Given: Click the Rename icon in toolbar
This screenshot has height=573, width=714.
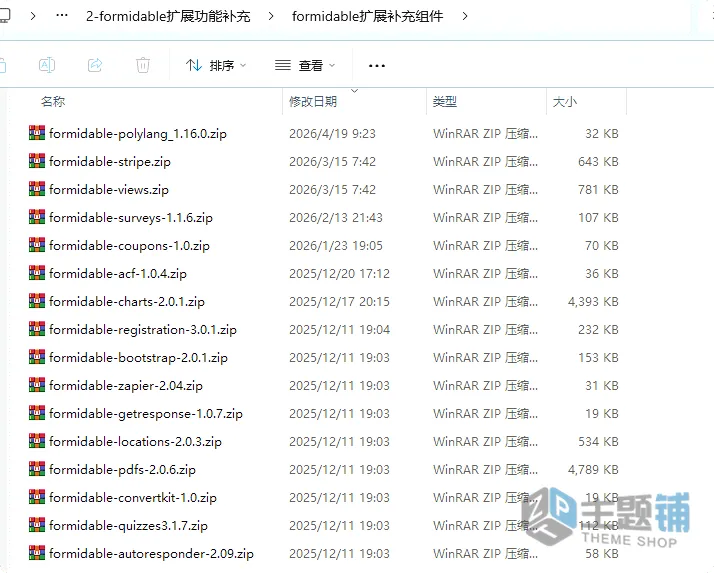Looking at the screenshot, I should [x=47, y=65].
